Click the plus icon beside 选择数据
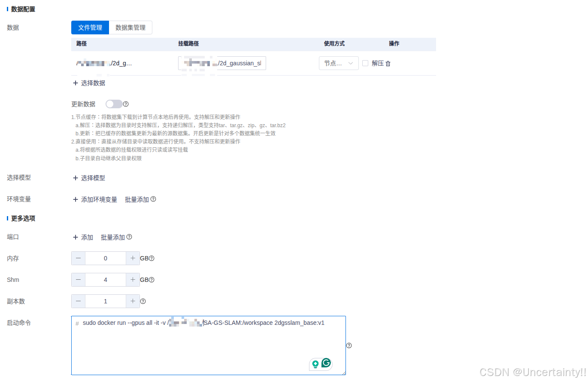The image size is (588, 382). (x=76, y=83)
